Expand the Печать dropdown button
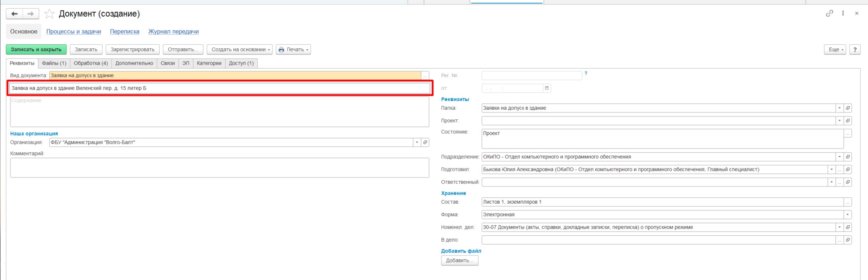Image resolution: width=868 pixels, height=280 pixels. [293, 50]
